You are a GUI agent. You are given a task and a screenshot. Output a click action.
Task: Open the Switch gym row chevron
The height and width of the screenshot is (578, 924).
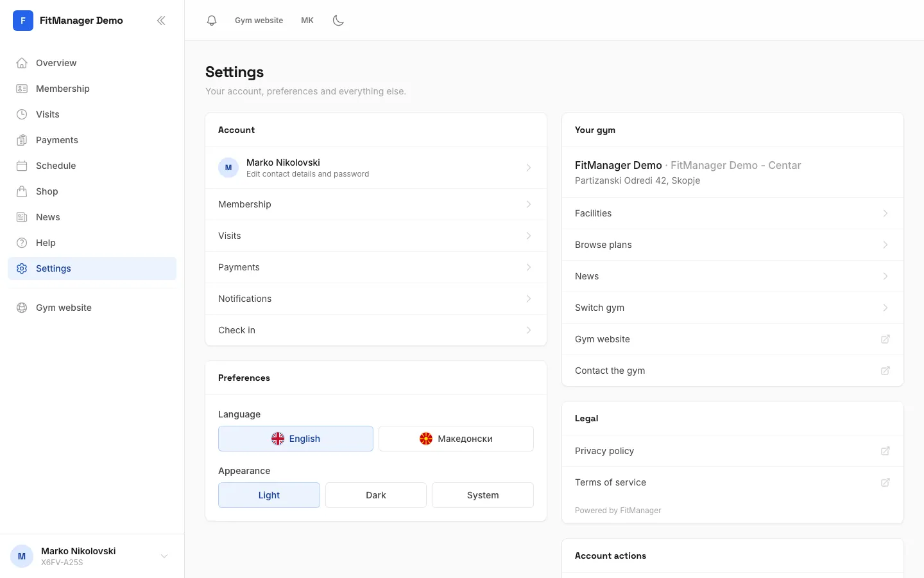click(x=886, y=308)
